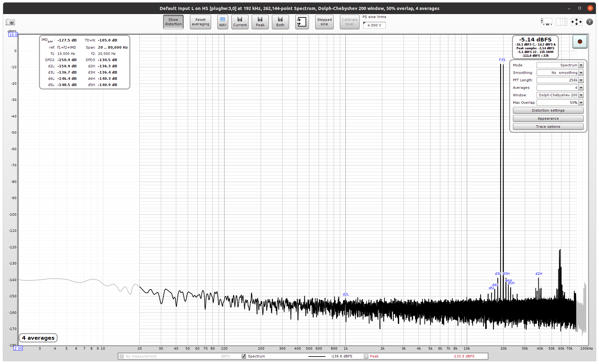Click the -5.14 dBFS level readout
This screenshot has height=364, width=599.
(x=535, y=40)
